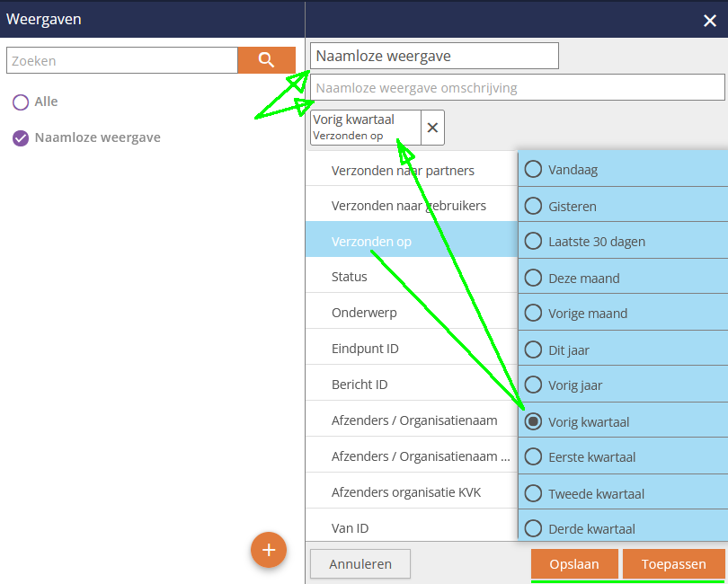Remove the Vorig kwartaal filter chip
Image resolution: width=728 pixels, height=584 pixels.
pyautogui.click(x=432, y=128)
